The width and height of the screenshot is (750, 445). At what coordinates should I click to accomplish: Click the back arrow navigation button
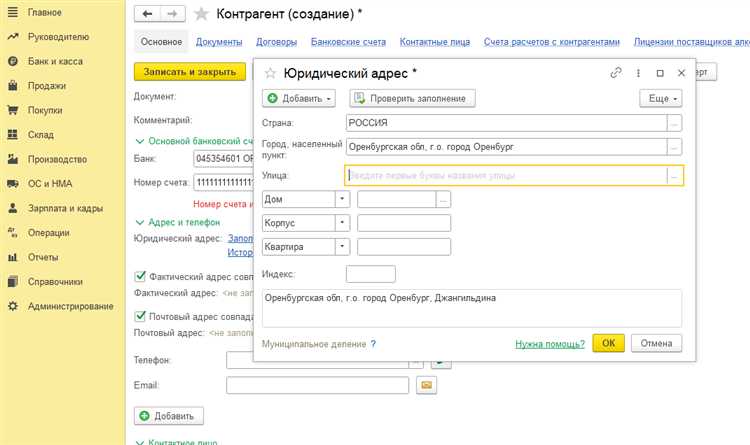pyautogui.click(x=148, y=13)
